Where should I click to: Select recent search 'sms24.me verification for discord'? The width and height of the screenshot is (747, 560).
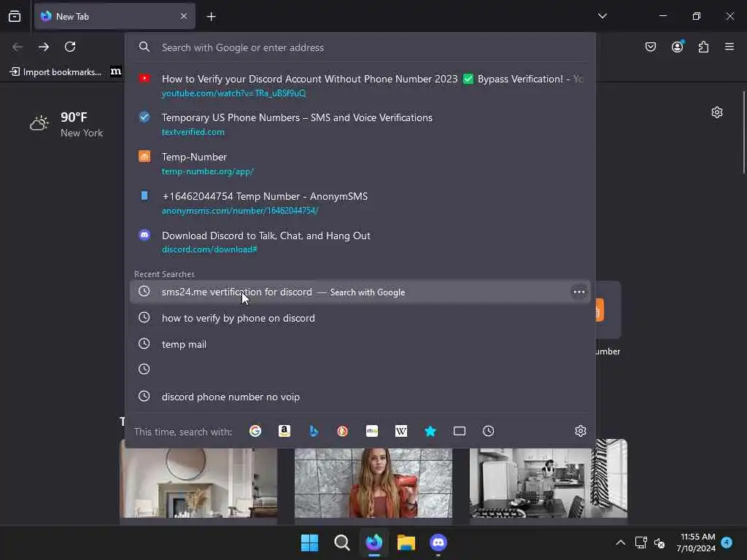pos(360,292)
